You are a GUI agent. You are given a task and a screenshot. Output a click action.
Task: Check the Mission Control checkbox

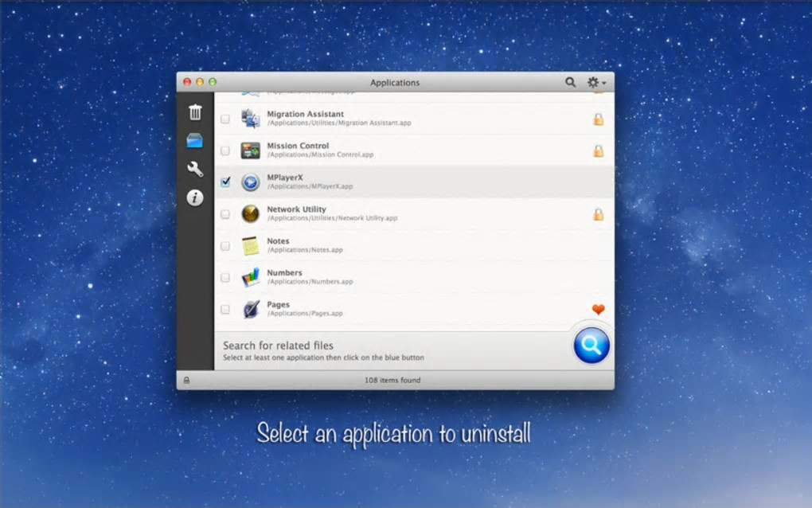coord(225,150)
